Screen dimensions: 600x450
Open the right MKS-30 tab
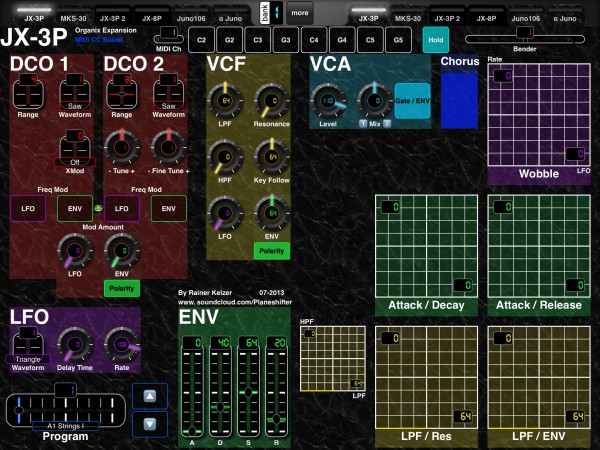coord(408,15)
